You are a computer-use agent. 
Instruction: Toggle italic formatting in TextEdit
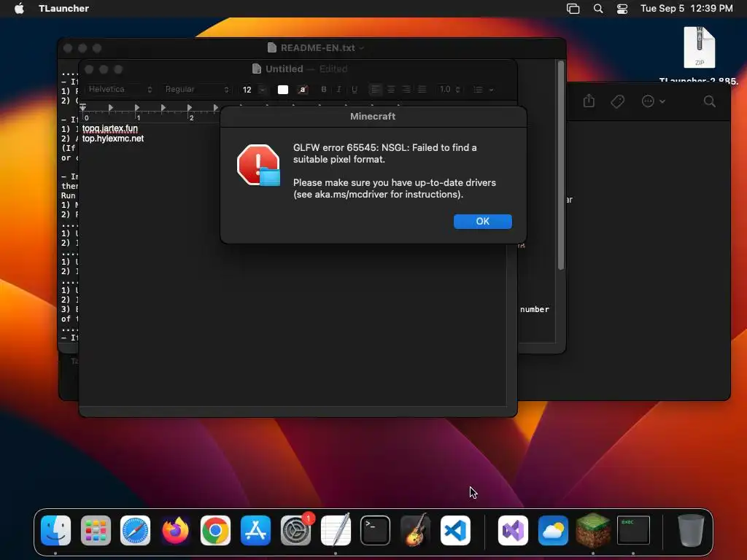[x=338, y=90]
